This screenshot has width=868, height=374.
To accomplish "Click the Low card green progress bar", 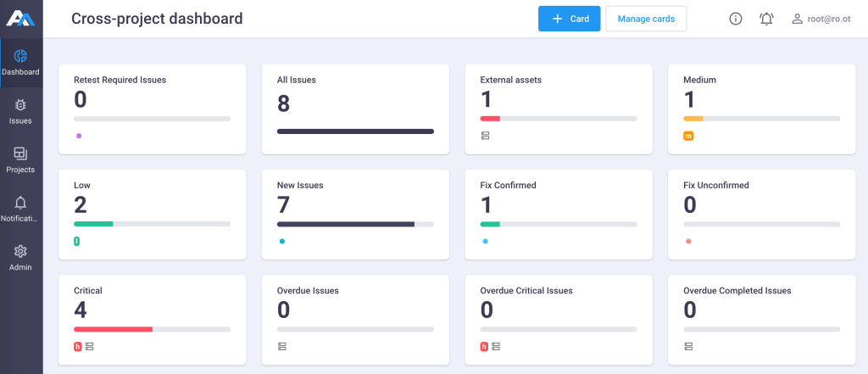I will [x=93, y=224].
